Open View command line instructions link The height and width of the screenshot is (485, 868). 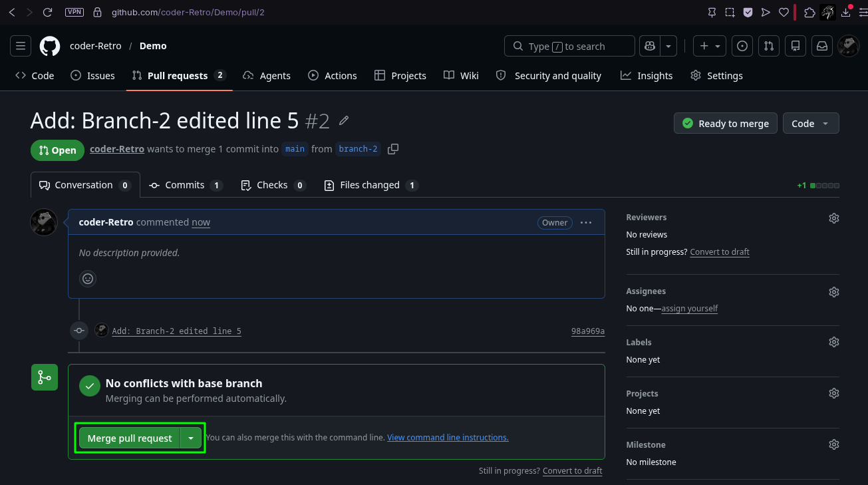point(448,438)
